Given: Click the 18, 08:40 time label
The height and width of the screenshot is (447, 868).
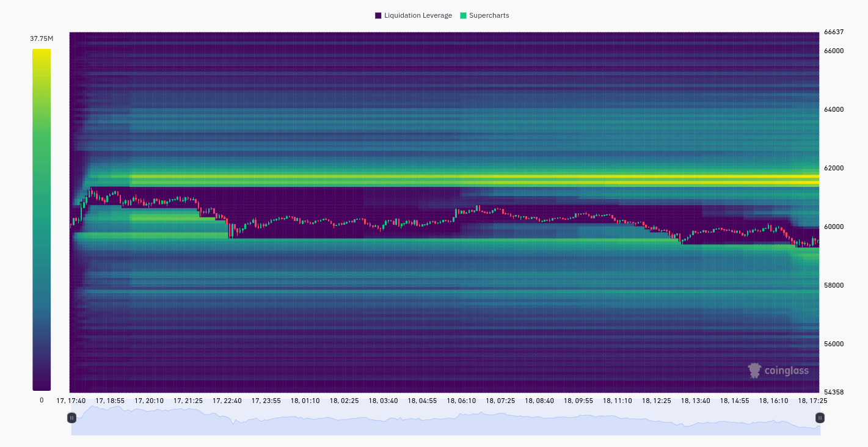Looking at the screenshot, I should coord(539,401).
